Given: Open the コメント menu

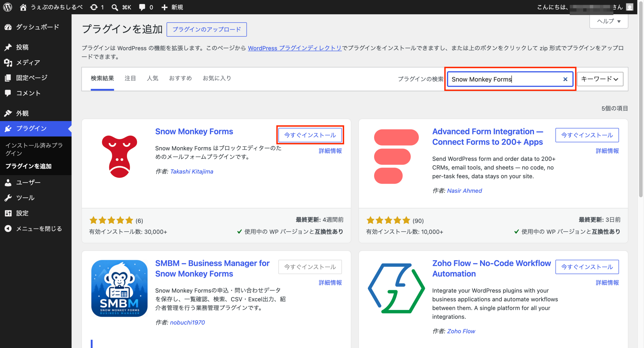Looking at the screenshot, I should [x=36, y=93].
